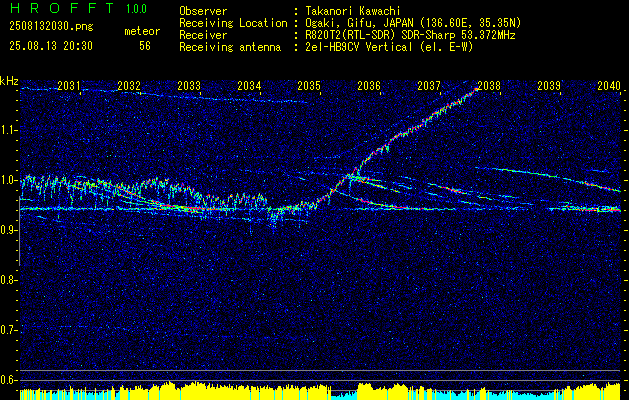Select the Ogaki, Gifu, JAPAN location text
Image resolution: width=629 pixels, height=400 pixels.
click(413, 23)
